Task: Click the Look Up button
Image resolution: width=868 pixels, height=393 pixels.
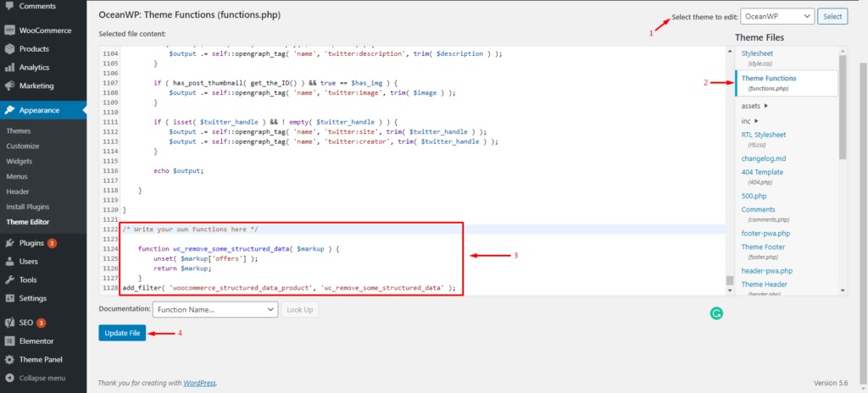Action: pos(299,309)
